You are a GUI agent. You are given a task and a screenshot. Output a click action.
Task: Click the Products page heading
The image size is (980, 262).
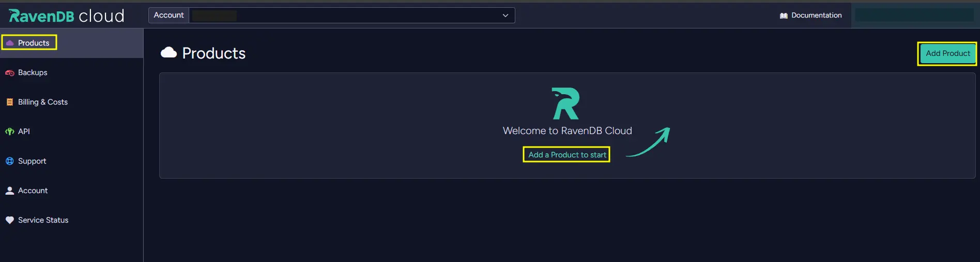(x=213, y=53)
